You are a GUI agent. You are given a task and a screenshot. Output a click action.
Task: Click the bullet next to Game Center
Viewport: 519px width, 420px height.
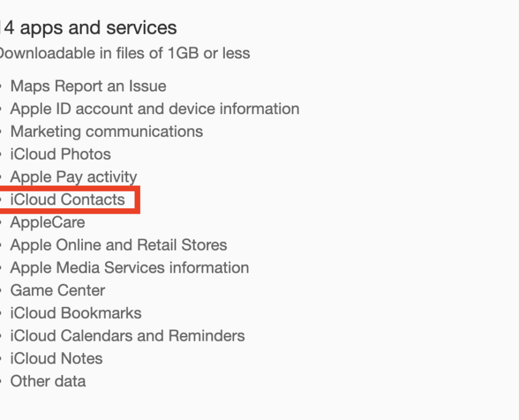pyautogui.click(x=1, y=291)
